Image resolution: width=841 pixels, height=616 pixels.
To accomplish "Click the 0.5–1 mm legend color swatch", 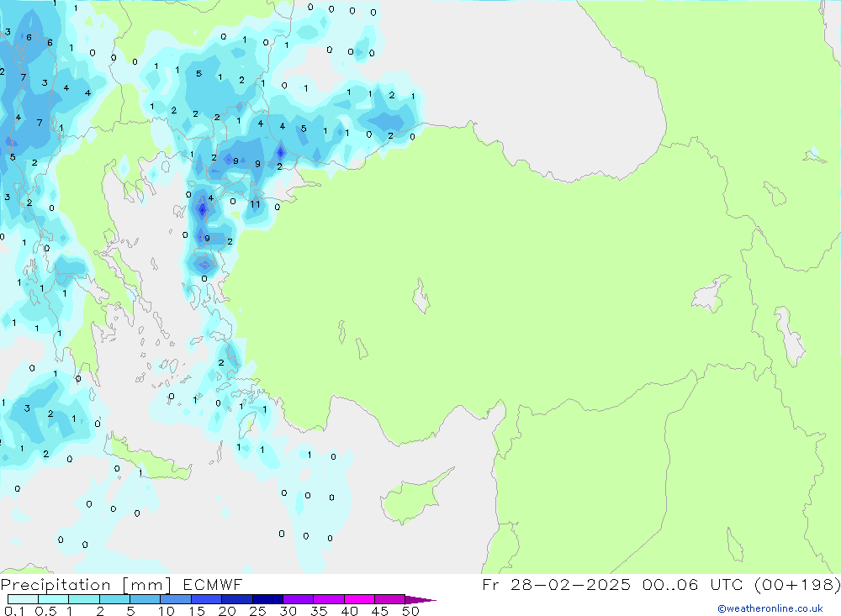I will [53, 599].
